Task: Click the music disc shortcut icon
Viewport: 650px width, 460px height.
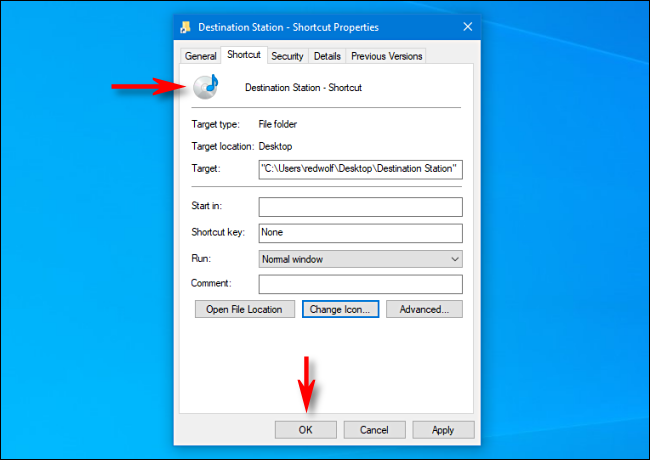Action: pyautogui.click(x=206, y=87)
